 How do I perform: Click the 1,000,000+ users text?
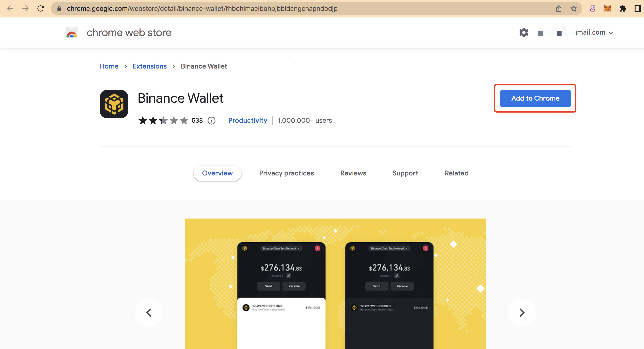click(305, 121)
